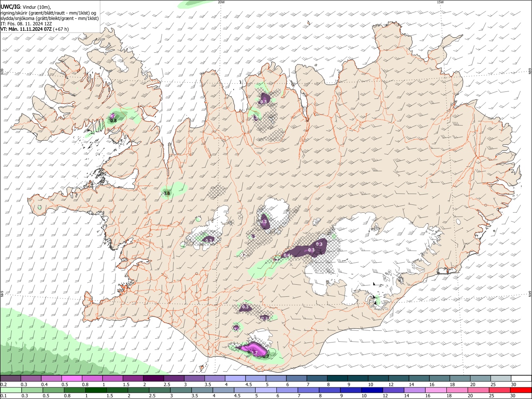Click the '20W' longitude label
The image size is (532, 399).
221,2
